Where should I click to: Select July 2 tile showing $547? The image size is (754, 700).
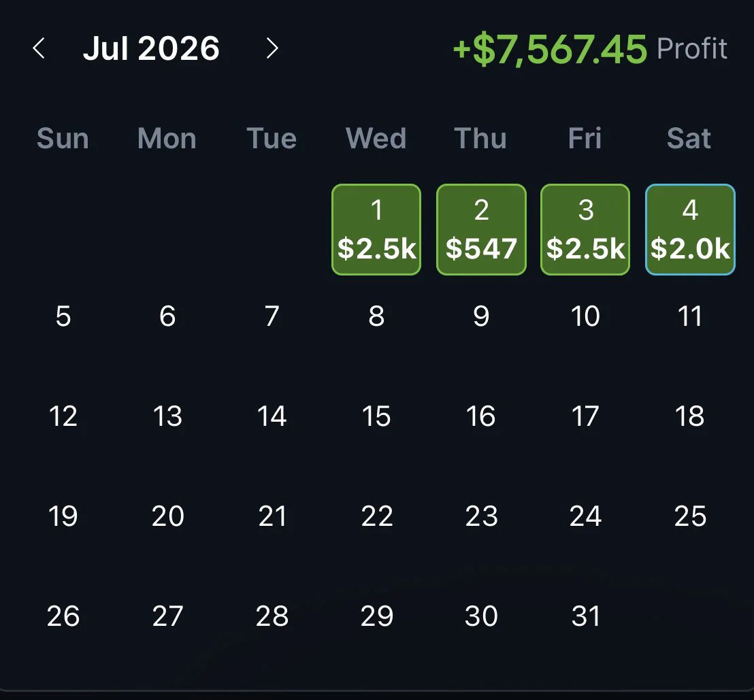(x=481, y=229)
